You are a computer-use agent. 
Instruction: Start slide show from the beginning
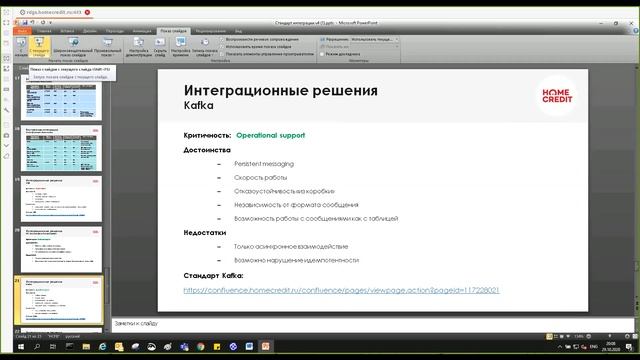21,47
